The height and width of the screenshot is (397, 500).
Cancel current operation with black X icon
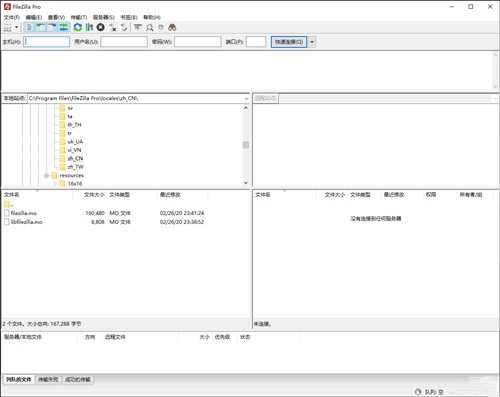coord(100,27)
